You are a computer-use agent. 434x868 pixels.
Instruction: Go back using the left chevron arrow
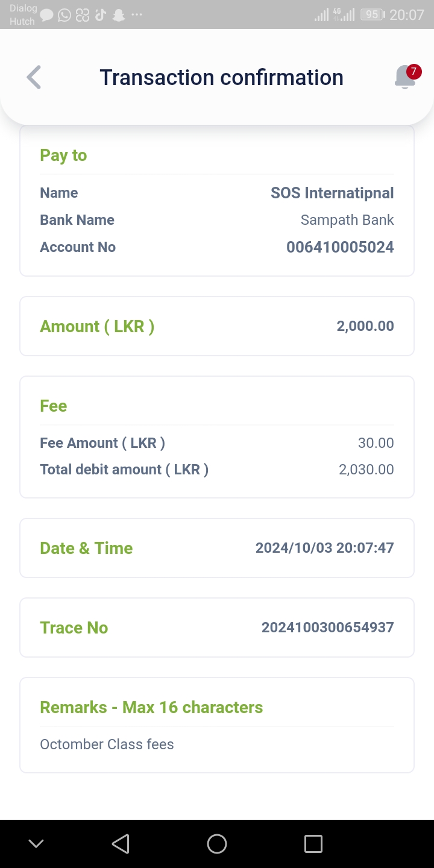coord(34,77)
